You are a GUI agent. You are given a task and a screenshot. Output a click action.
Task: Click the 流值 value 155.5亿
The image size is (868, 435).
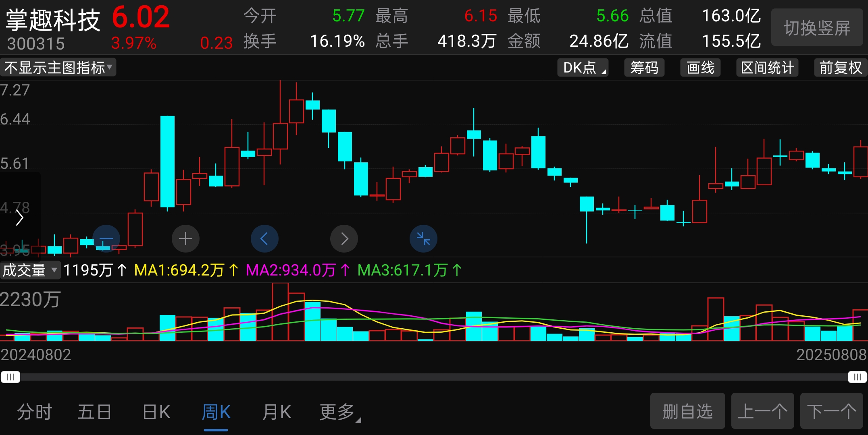[731, 41]
